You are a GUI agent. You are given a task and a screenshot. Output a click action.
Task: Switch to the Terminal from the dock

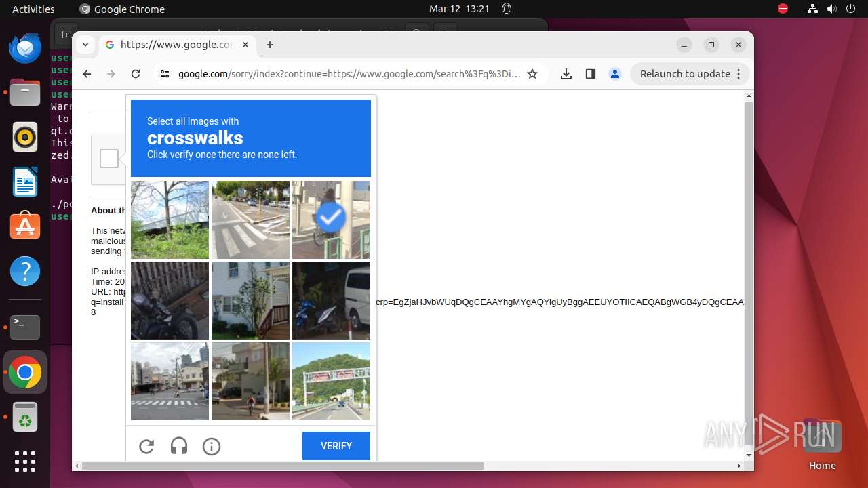pos(25,327)
